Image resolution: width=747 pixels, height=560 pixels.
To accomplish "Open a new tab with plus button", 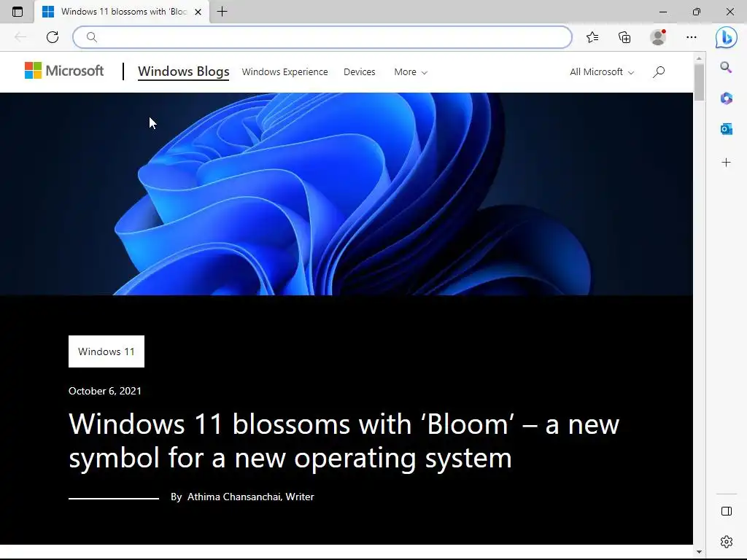I will (x=222, y=12).
